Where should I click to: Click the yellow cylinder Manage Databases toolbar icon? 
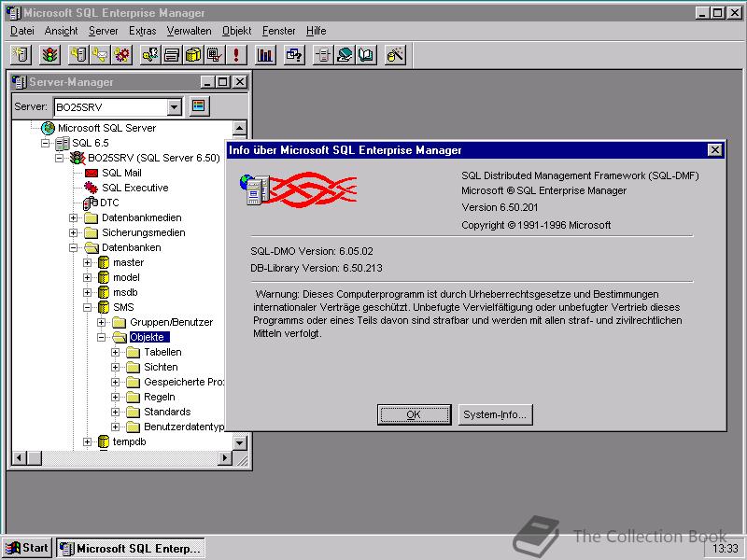coord(193,55)
